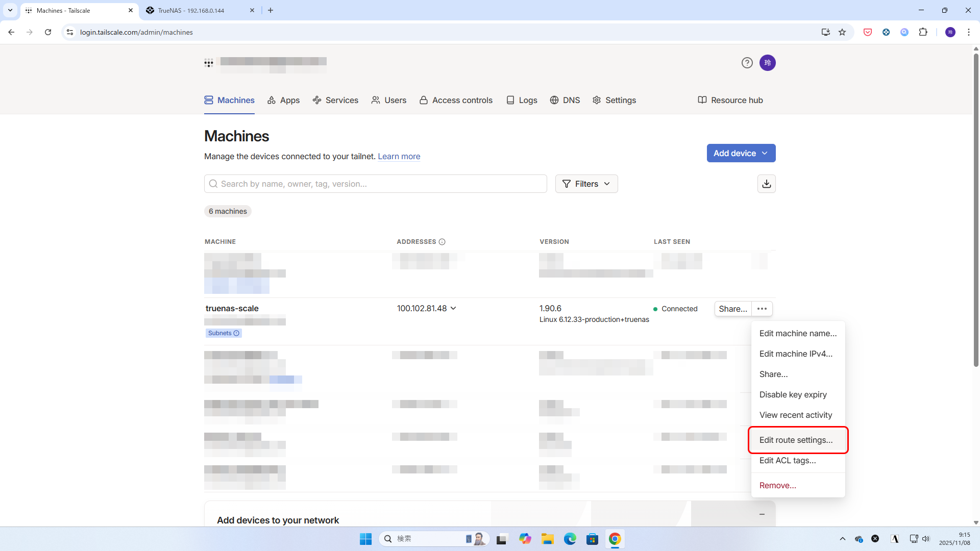Open three-dot menu for truenas-scale
The width and height of the screenshot is (980, 551).
coord(762,309)
